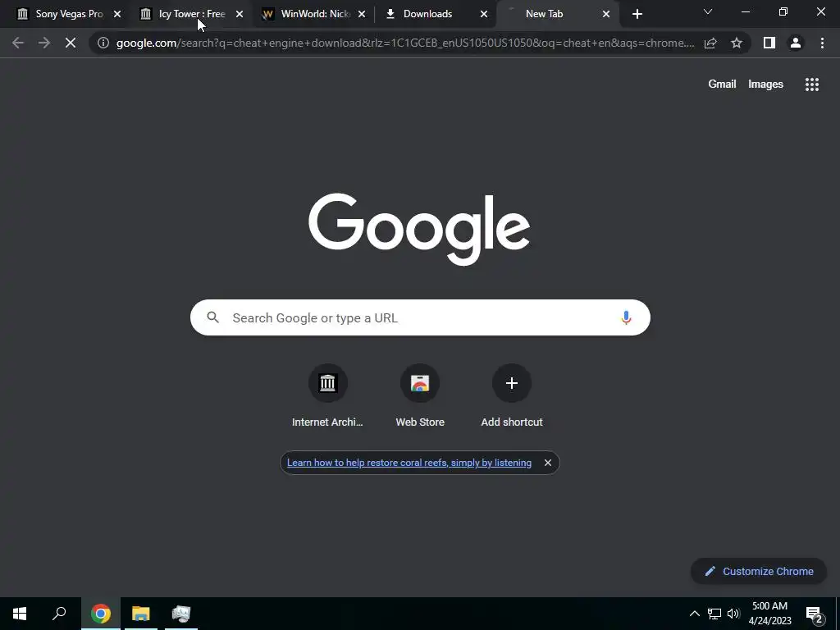This screenshot has width=840, height=630.
Task: Open the coral reefs learn more link
Action: tap(409, 463)
